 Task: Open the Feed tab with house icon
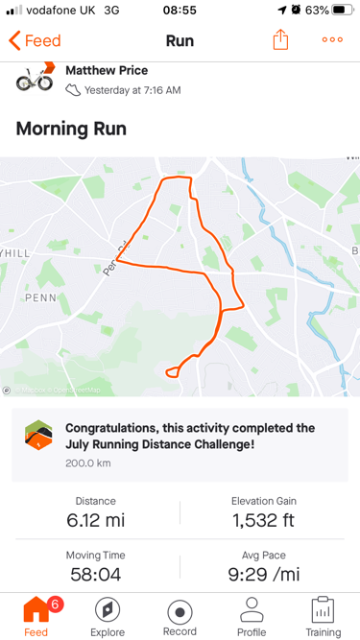coord(36,616)
